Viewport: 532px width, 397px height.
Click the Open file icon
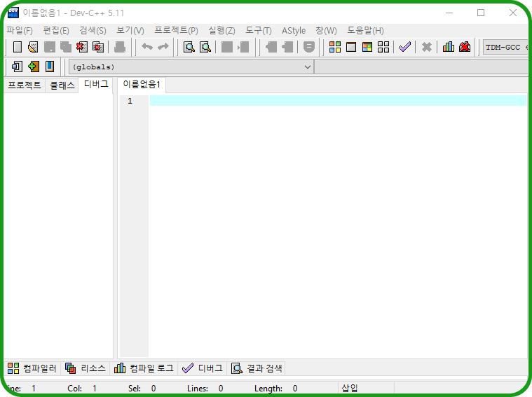coord(33,47)
